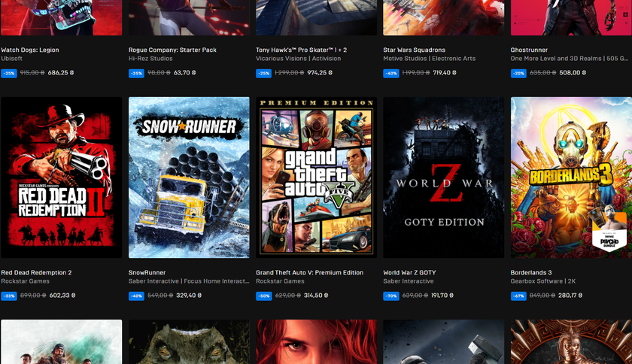Open Grand Theft Auto V Premium Edition cover

pyautogui.click(x=317, y=177)
